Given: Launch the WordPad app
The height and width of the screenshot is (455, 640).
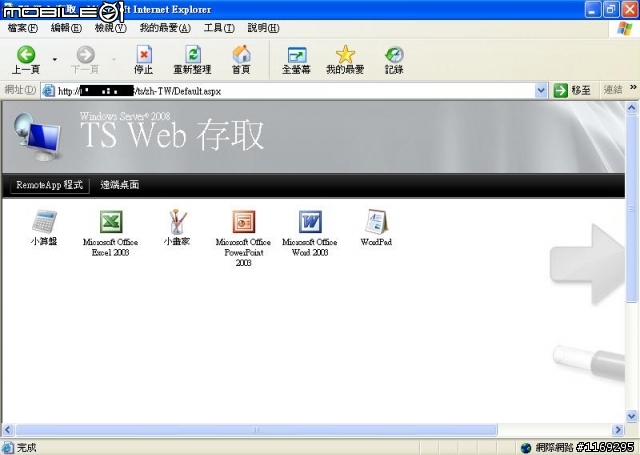Looking at the screenshot, I should point(376,228).
